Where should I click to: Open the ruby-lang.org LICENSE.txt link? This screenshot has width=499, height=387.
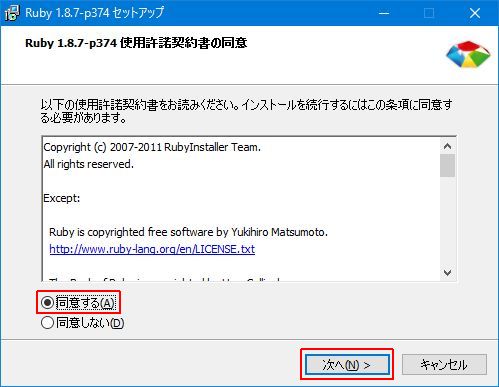152,249
